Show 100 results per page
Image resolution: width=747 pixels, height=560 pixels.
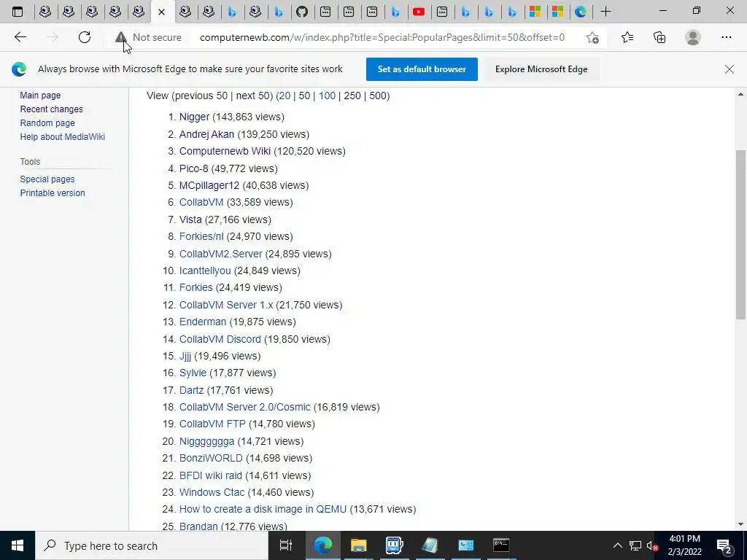coord(327,96)
